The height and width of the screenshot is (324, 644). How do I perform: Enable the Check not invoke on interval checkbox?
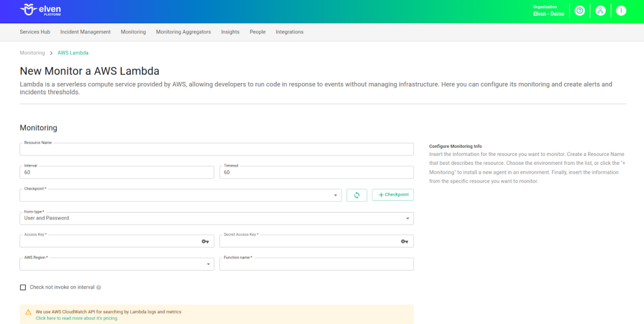[23, 288]
